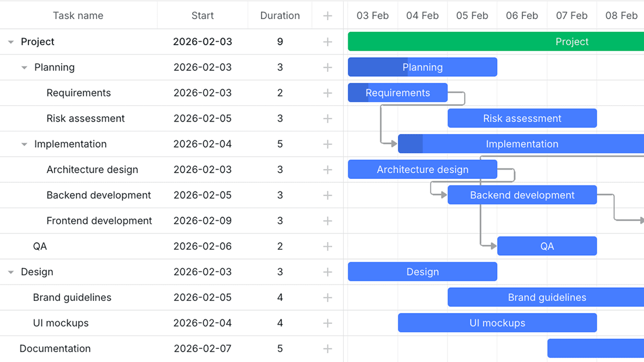
Task: Collapse the Design tree node
Action: [x=11, y=272]
